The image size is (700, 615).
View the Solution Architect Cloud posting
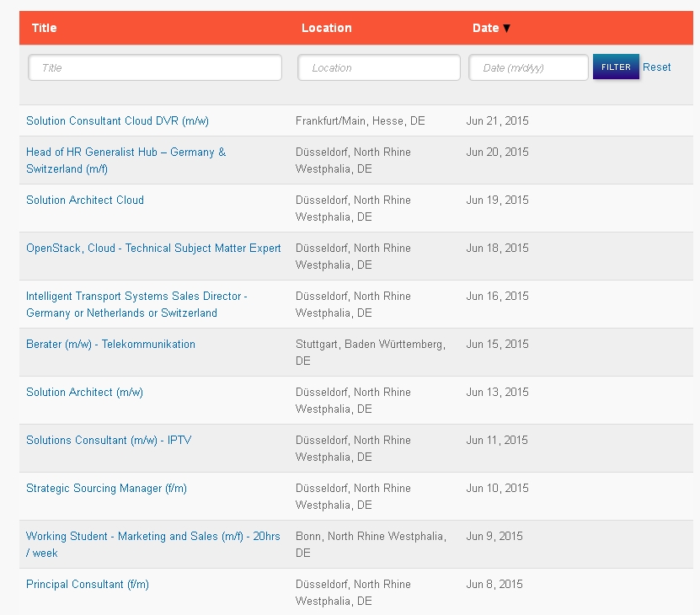pyautogui.click(x=85, y=201)
